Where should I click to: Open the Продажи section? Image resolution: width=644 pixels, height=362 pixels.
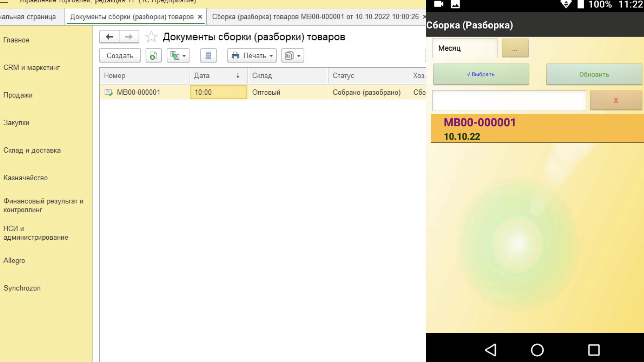point(18,95)
